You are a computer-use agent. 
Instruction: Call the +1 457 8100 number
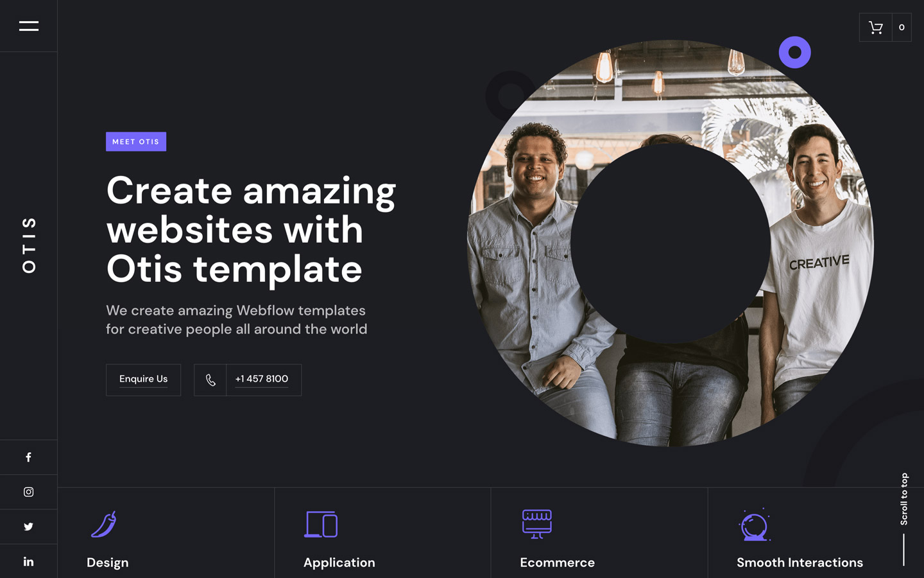tap(262, 379)
